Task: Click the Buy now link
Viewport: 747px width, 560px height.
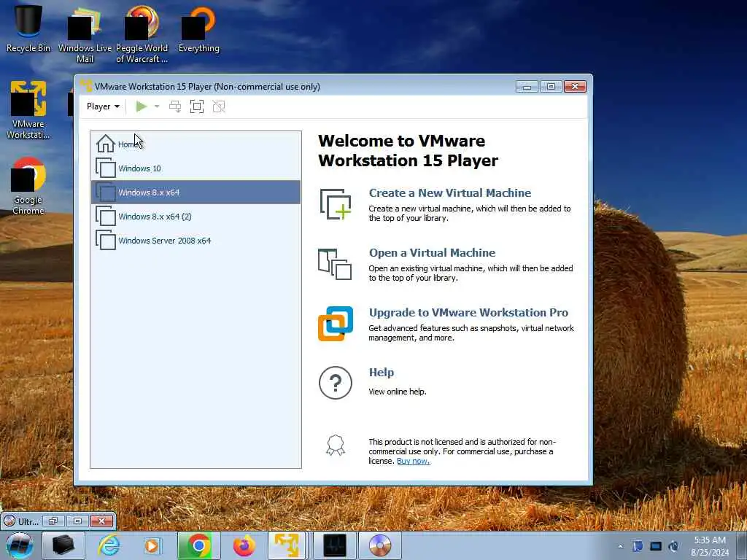Action: point(413,461)
